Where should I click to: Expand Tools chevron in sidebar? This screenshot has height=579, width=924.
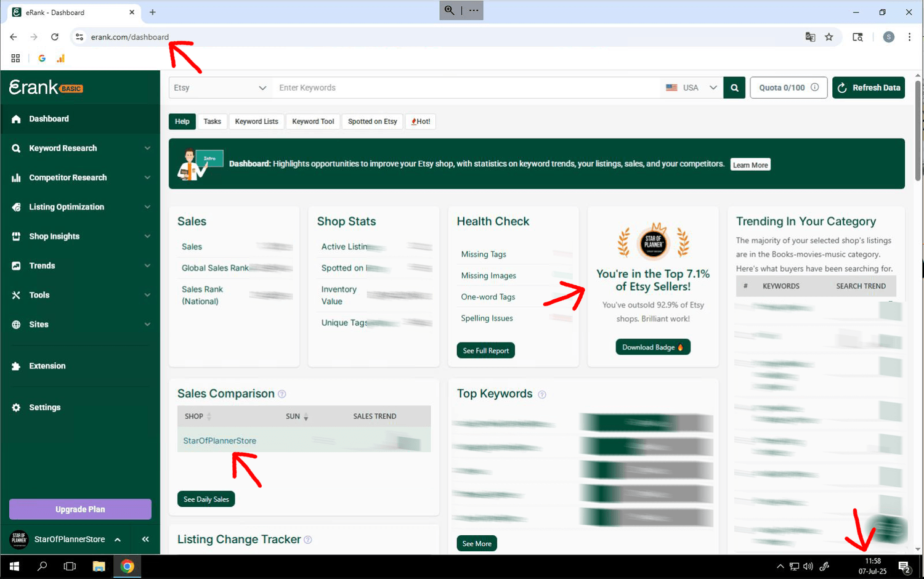[147, 295]
